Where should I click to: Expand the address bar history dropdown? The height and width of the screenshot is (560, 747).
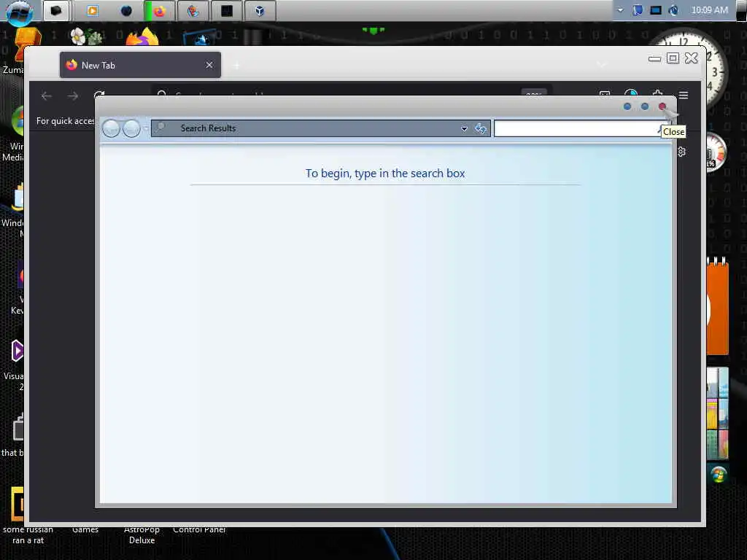coord(464,128)
